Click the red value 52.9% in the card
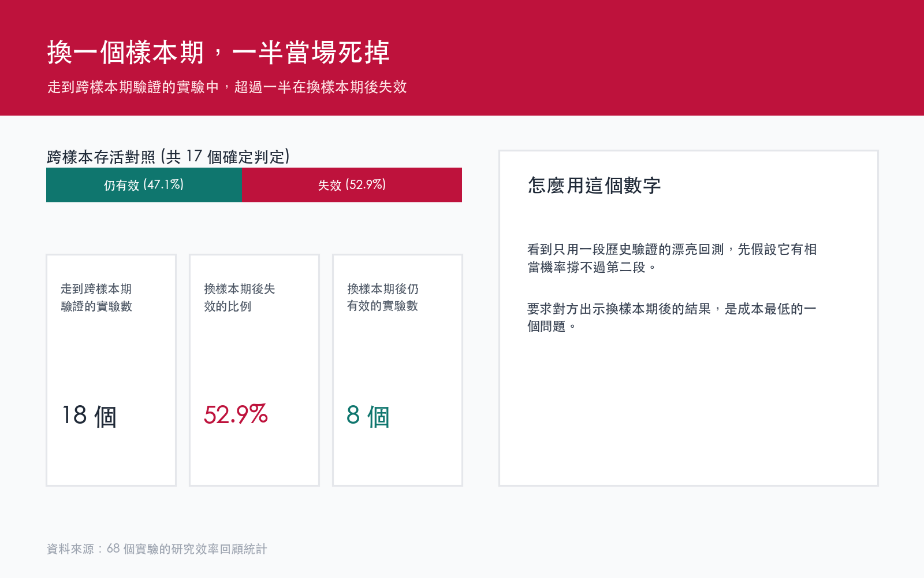Image resolution: width=924 pixels, height=578 pixels. (x=236, y=414)
